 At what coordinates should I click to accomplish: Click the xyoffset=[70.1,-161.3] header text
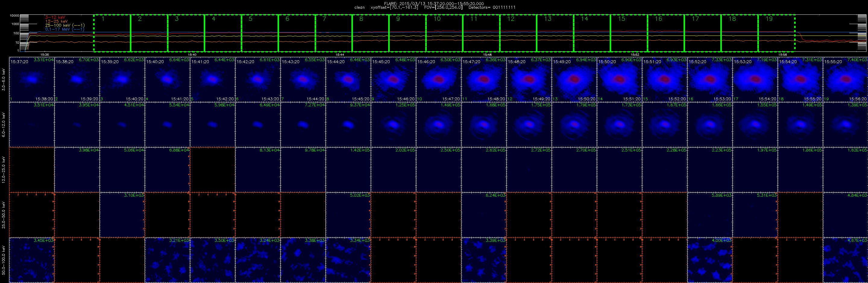point(394,8)
